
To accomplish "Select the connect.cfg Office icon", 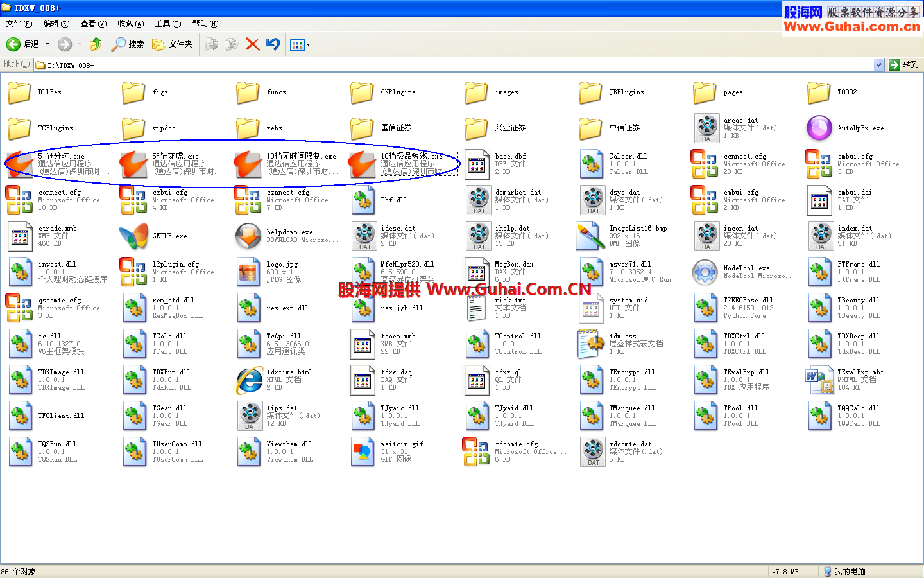I will 19,200.
